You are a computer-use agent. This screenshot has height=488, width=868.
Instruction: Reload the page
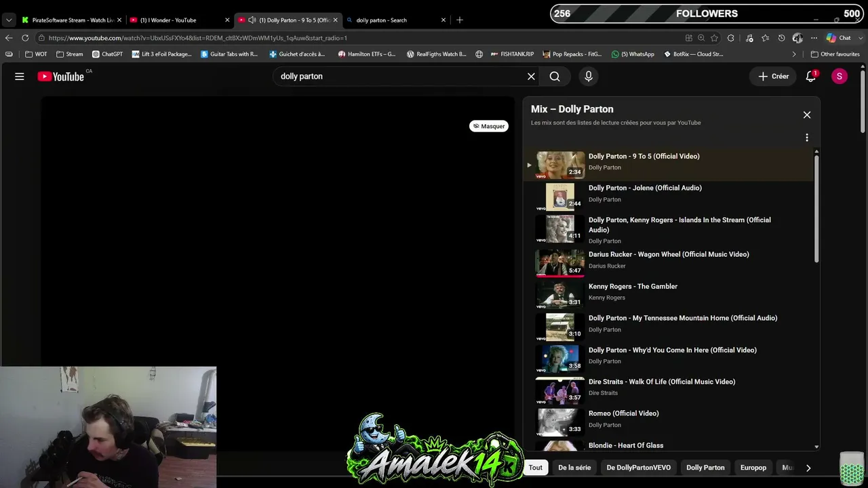(25, 38)
